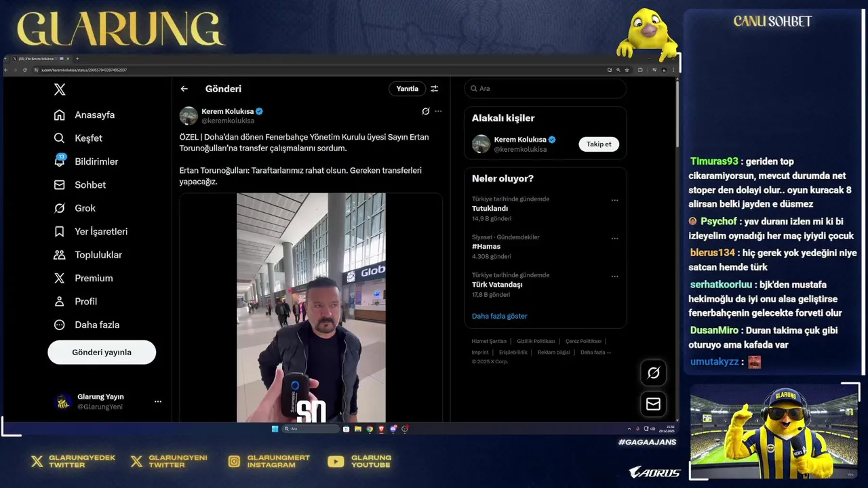Click Takip et follow button
868x488 pixels.
(x=599, y=144)
